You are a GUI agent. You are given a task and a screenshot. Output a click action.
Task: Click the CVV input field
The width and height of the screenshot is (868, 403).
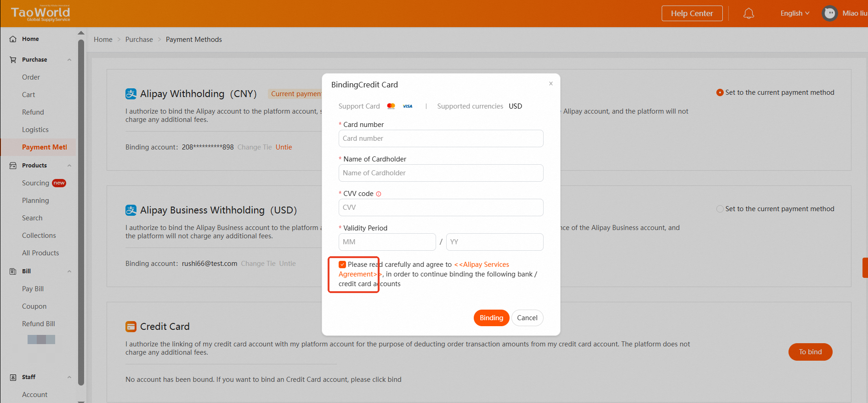(x=441, y=207)
